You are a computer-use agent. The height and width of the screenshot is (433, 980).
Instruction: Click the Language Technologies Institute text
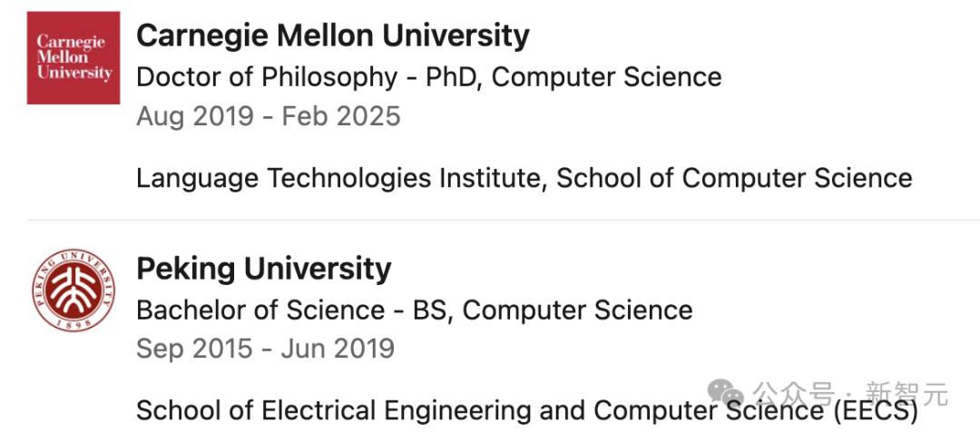338,178
